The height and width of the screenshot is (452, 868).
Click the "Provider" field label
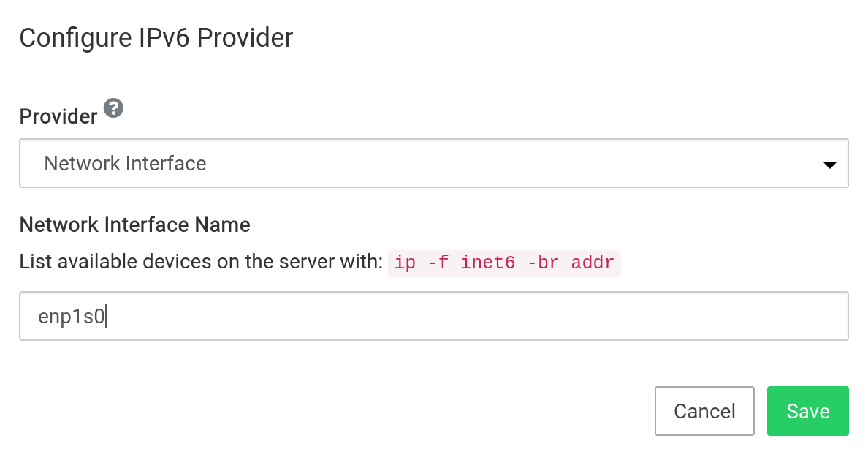coord(58,116)
